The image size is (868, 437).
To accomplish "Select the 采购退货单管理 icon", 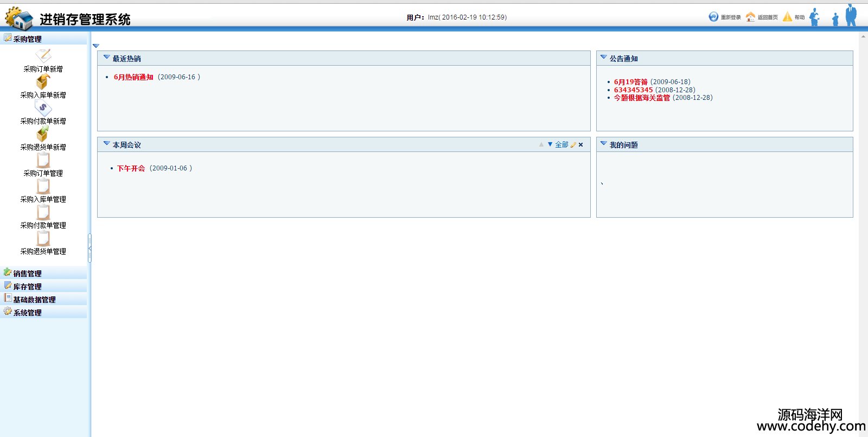I will tap(43, 239).
